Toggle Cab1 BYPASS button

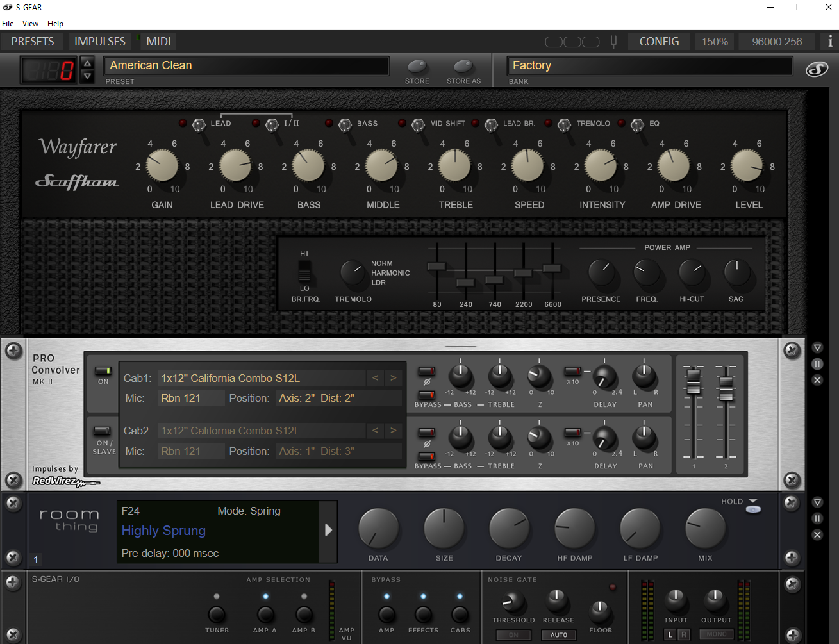426,395
